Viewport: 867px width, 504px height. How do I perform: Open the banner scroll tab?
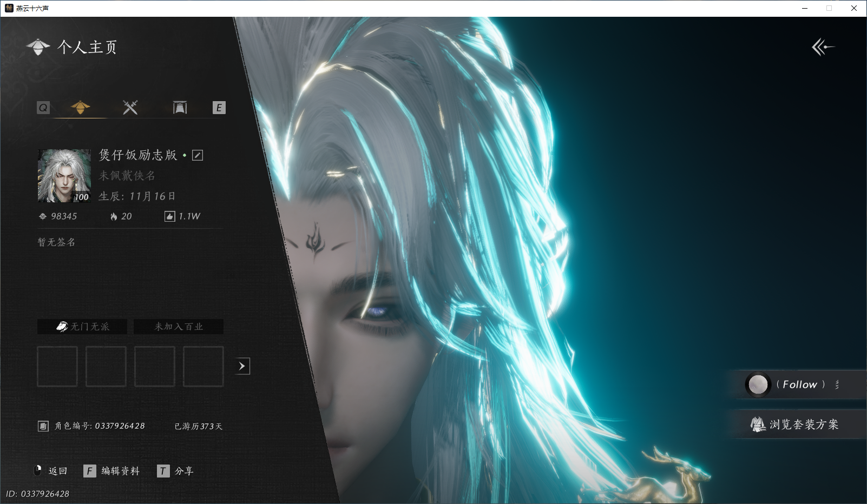click(180, 107)
